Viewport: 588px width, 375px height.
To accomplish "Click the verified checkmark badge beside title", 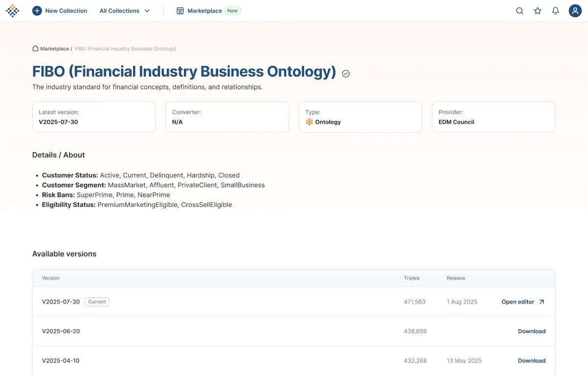I will pos(346,73).
